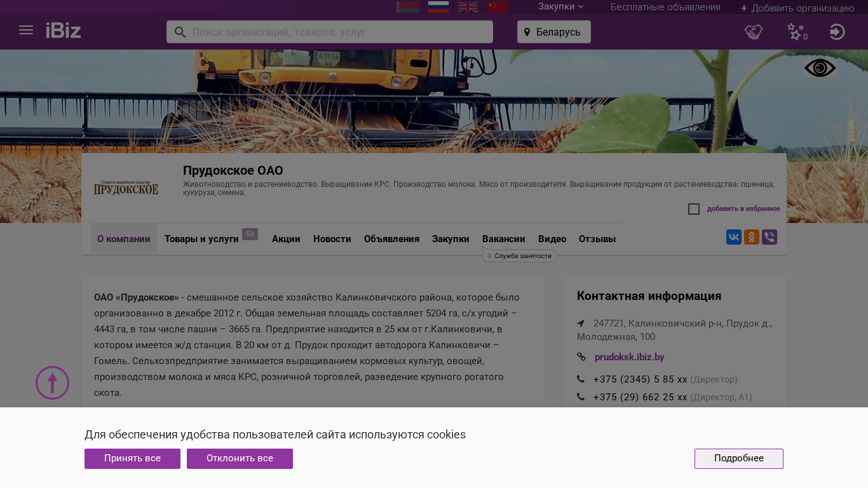Go to the iBiz logo home

pyautogui.click(x=64, y=30)
